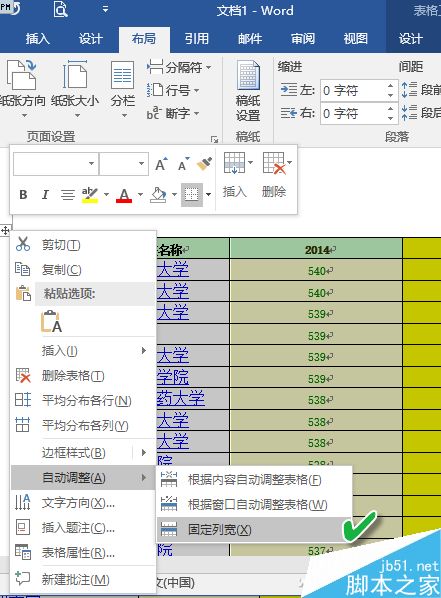The width and height of the screenshot is (441, 598).
Task: Switch to the References ribbon tab
Action: [x=197, y=39]
